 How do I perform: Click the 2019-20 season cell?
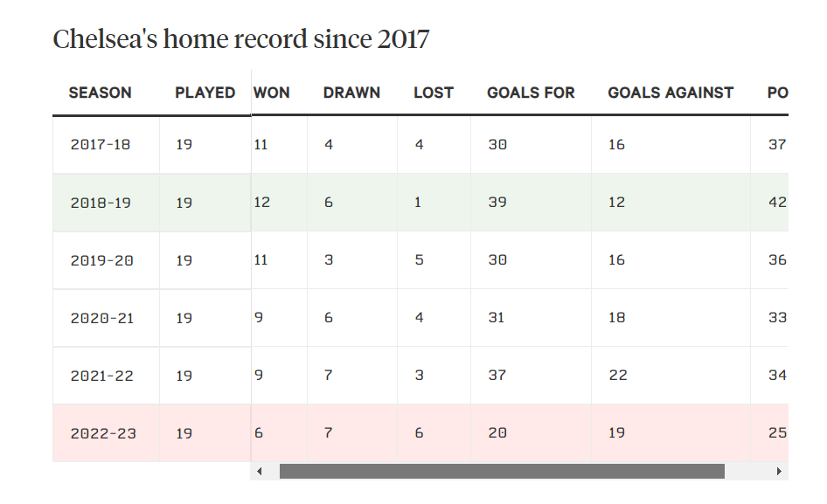click(x=106, y=260)
